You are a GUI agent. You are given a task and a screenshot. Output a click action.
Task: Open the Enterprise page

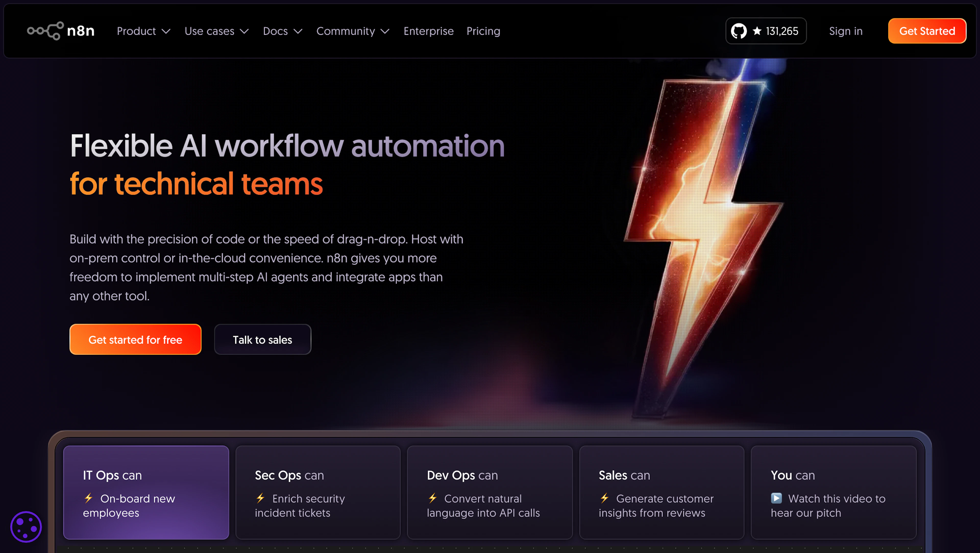click(429, 31)
